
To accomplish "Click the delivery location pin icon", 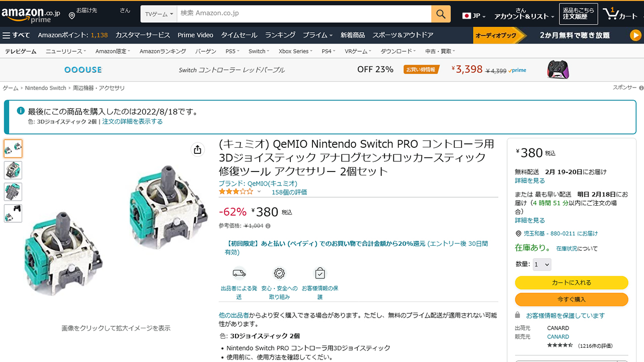I will tap(72, 16).
